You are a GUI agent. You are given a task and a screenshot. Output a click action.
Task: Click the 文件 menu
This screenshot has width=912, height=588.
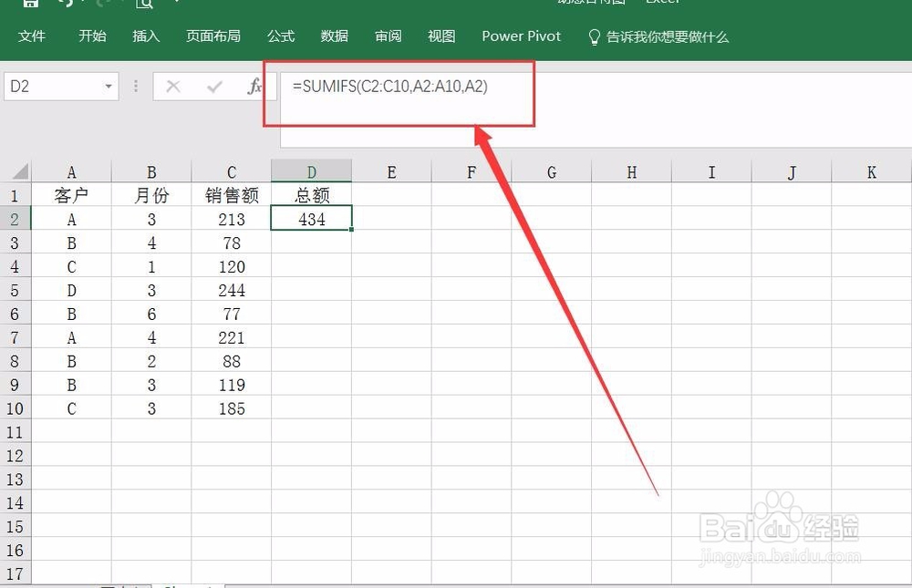tap(33, 36)
